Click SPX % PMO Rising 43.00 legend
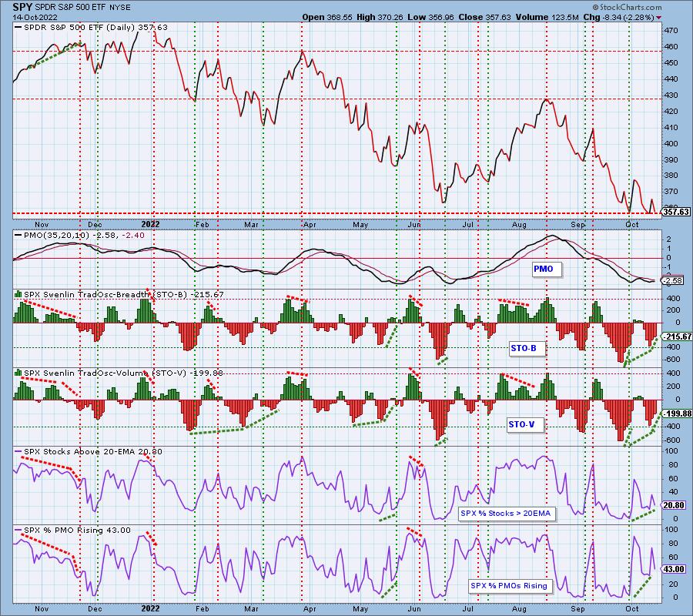The image size is (693, 616). pos(73,531)
